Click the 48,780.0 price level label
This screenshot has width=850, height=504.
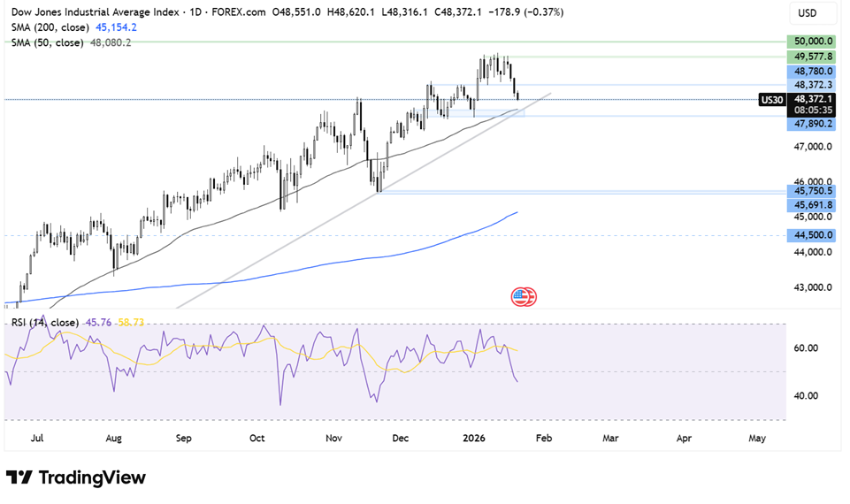811,71
